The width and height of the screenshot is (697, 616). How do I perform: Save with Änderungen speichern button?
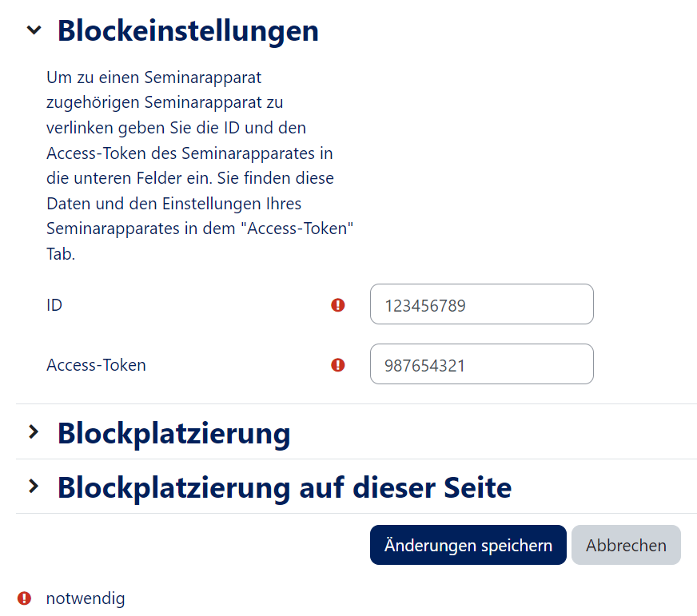click(468, 545)
